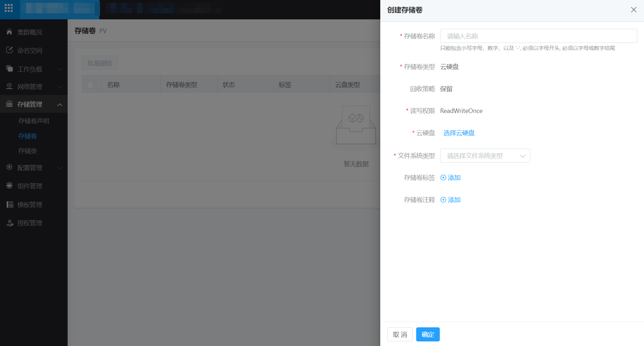Click the namespace edit icon
This screenshot has height=346, width=644.
point(10,50)
